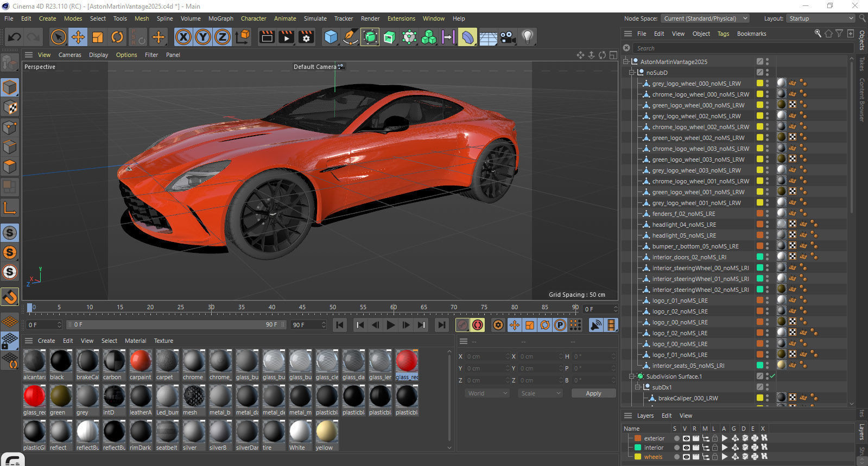Click the Object Manager search field
The image size is (868, 466).
tap(743, 48)
